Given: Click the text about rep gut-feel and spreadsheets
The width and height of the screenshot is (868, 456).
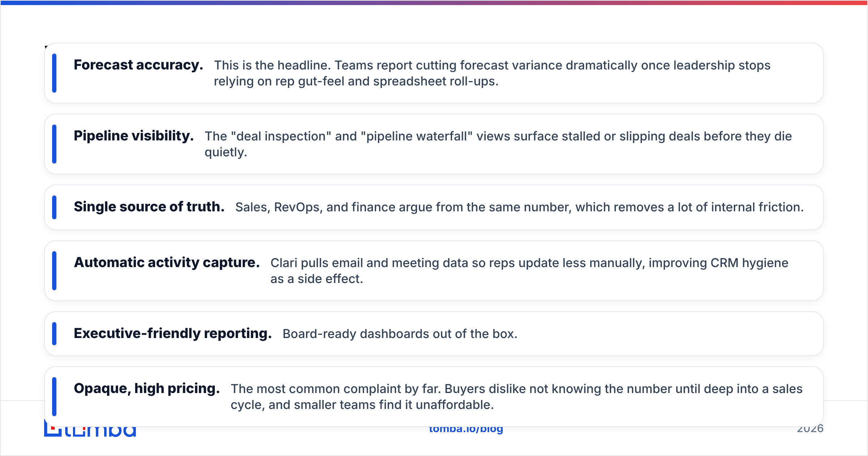Looking at the screenshot, I should tap(492, 73).
